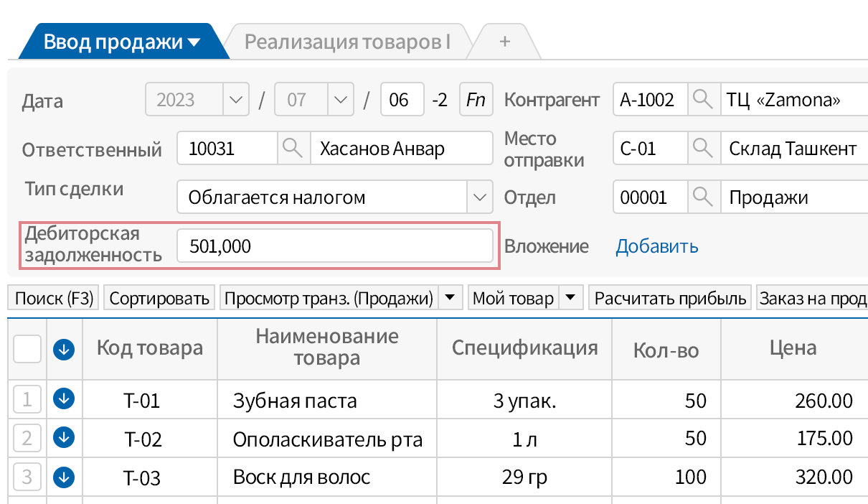The width and height of the screenshot is (868, 504).
Task: Switch to the Реализация товаров I tab
Action: pos(350,41)
